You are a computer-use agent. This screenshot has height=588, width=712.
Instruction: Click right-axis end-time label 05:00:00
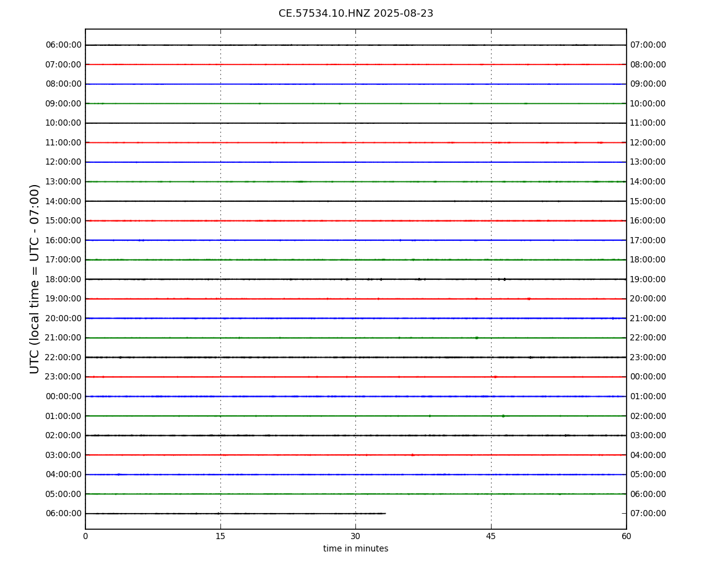coord(648,475)
